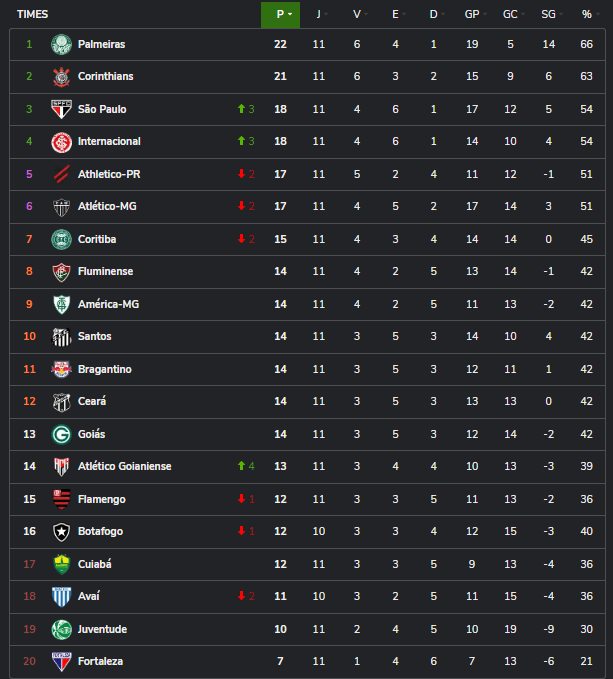Click the Internacional team logo
The height and width of the screenshot is (679, 613).
62,142
